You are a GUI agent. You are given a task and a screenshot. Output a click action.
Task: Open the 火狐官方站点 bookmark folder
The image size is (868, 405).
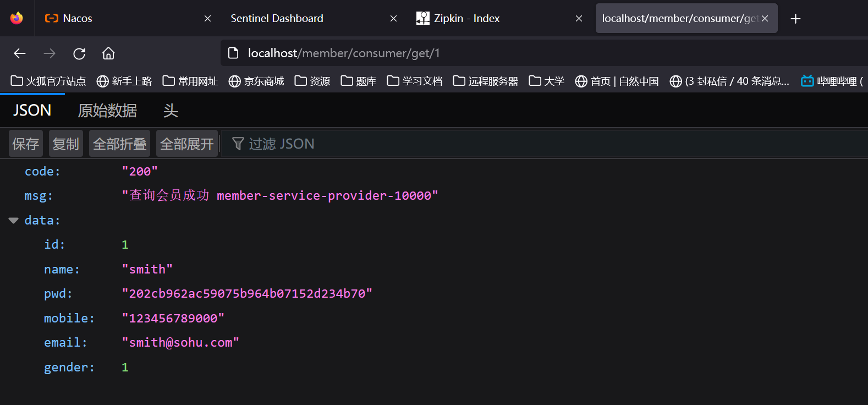[48, 81]
